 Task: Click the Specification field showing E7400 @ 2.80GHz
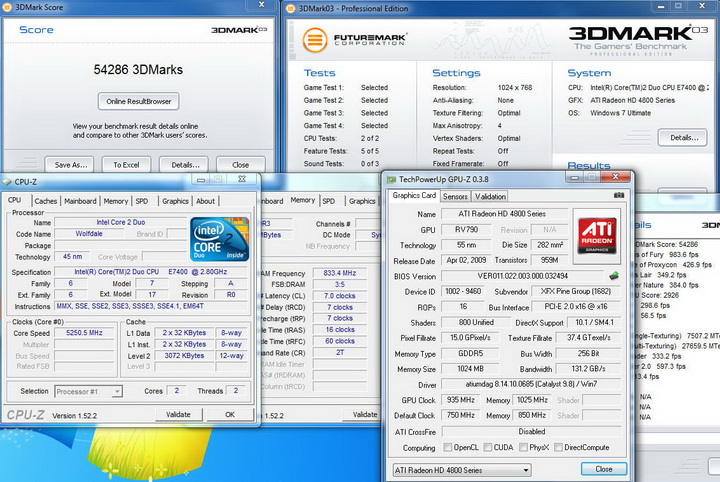click(x=151, y=272)
